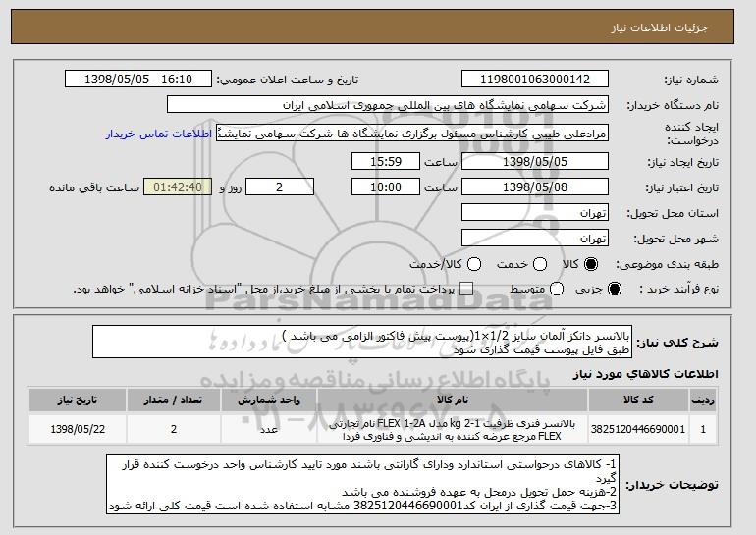Click the need date cell 1398/05/22
The image size is (756, 535).
(x=78, y=429)
